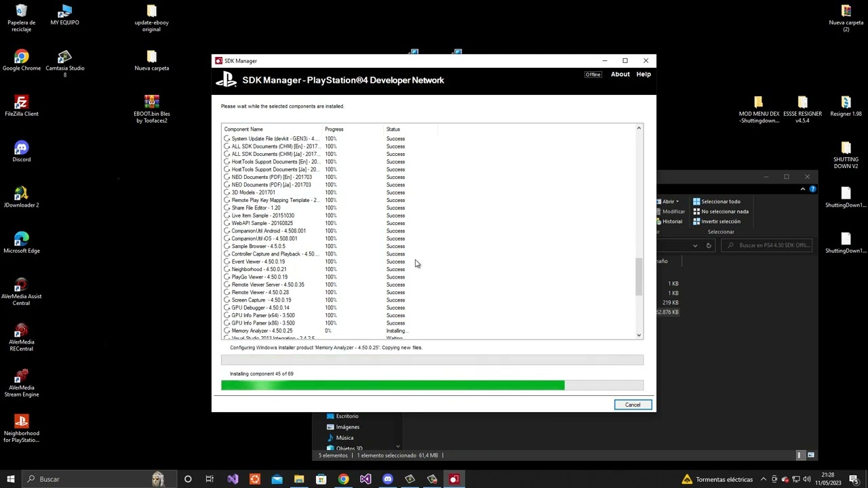The height and width of the screenshot is (488, 868).
Task: Click Cortana circle icon in taskbar
Action: click(x=188, y=479)
